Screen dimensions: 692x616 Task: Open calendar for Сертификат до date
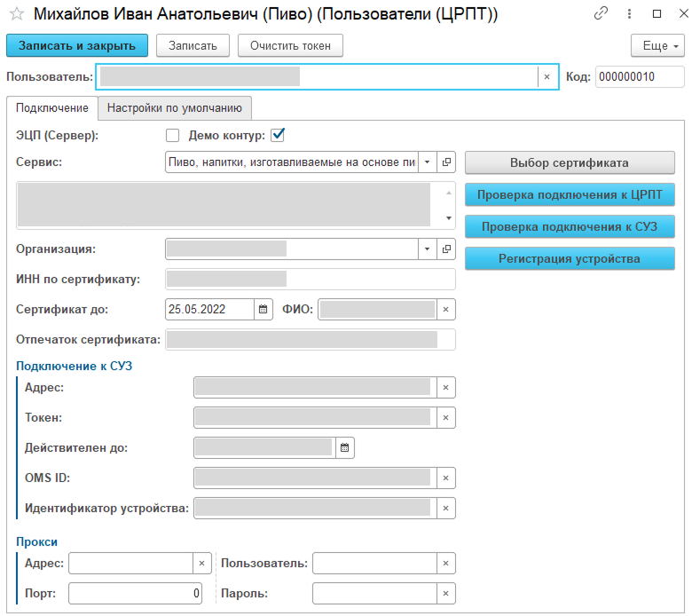(263, 309)
